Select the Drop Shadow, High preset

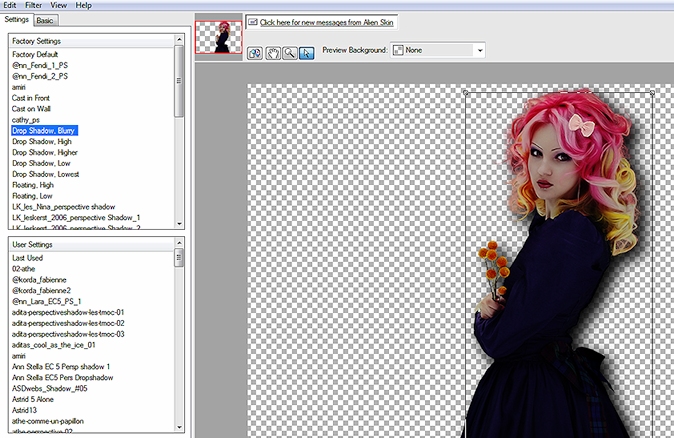[42, 141]
